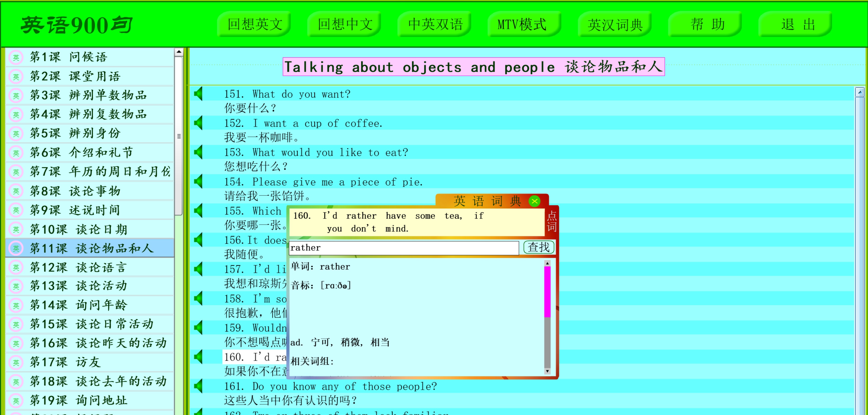Viewport: 868px width, 415px height.
Task: Open the 回想英文 mode
Action: tap(254, 24)
